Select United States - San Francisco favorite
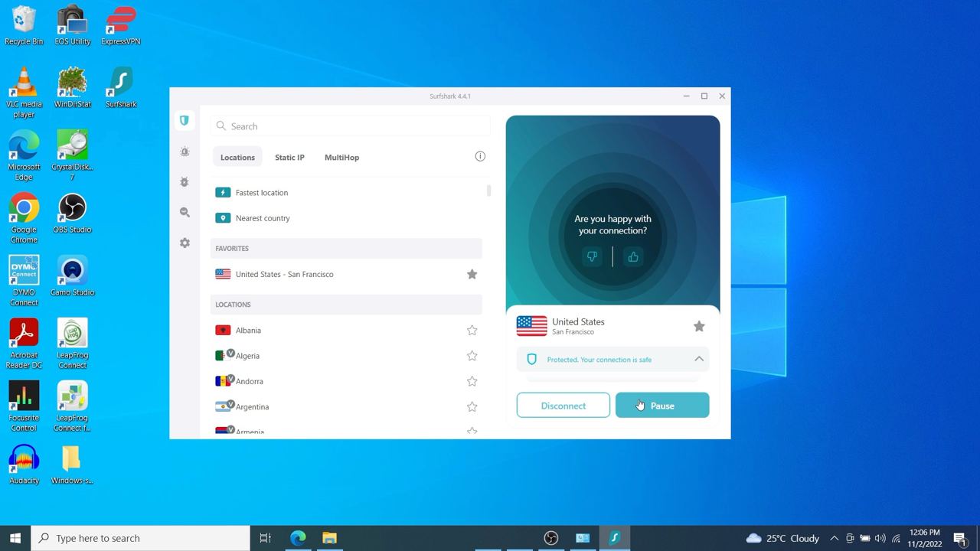The width and height of the screenshot is (980, 551). [346, 274]
